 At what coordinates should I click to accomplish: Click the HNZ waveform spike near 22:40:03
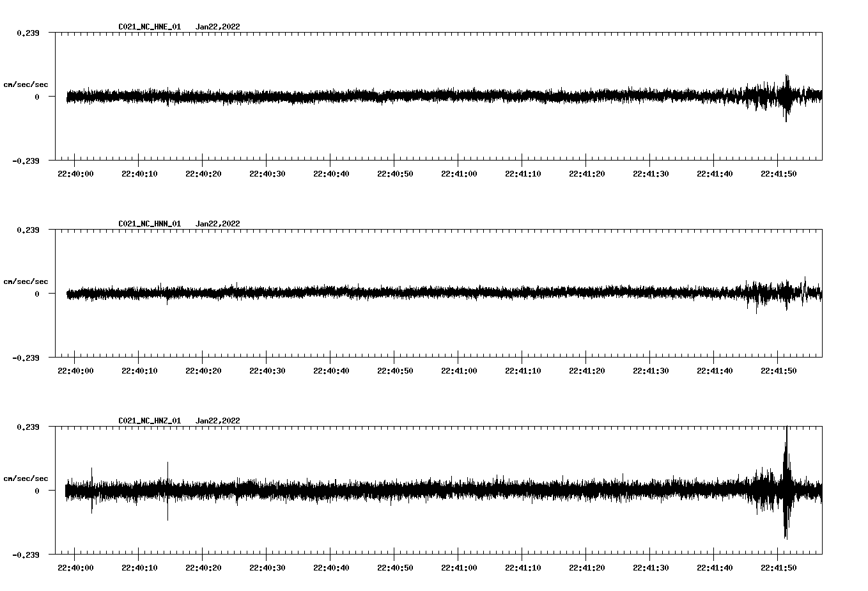[x=91, y=490]
